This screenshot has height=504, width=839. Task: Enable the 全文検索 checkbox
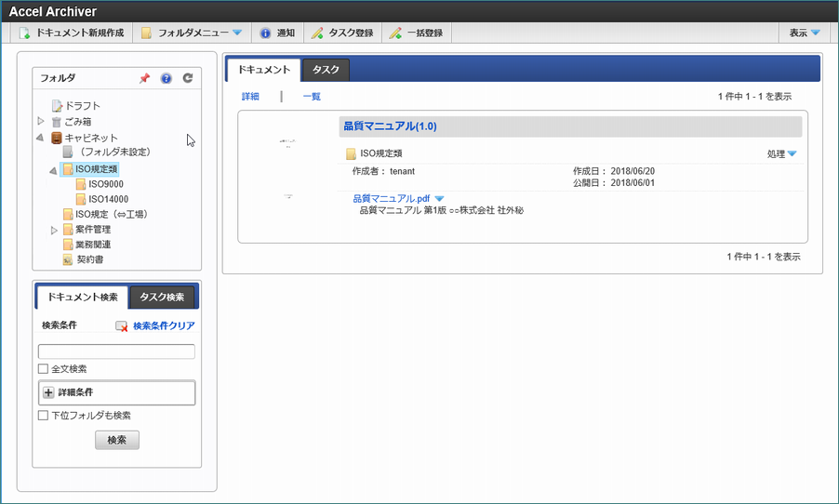point(43,369)
